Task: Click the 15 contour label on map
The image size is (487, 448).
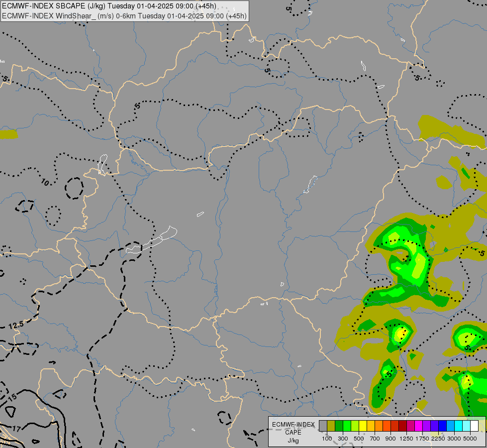Action: click(12, 397)
